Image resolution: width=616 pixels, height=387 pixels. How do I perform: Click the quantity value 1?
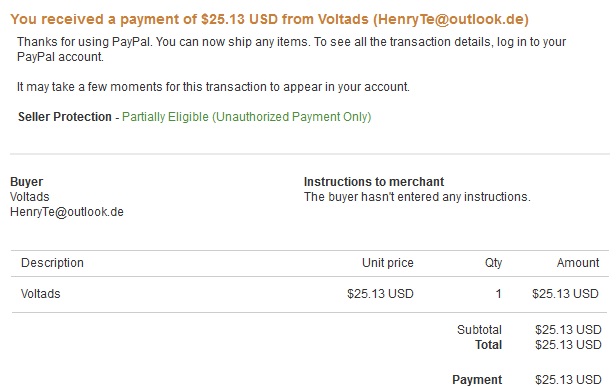click(499, 293)
